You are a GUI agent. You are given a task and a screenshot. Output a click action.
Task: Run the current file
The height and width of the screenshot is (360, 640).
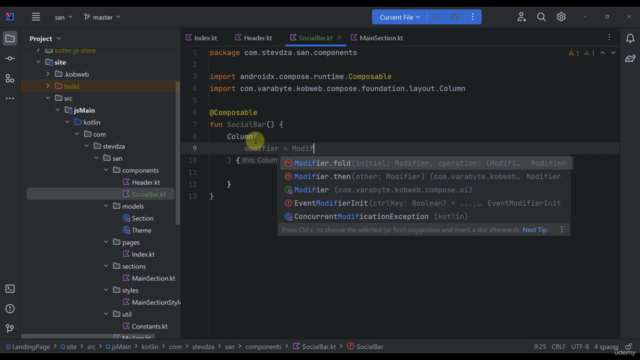[x=436, y=17]
